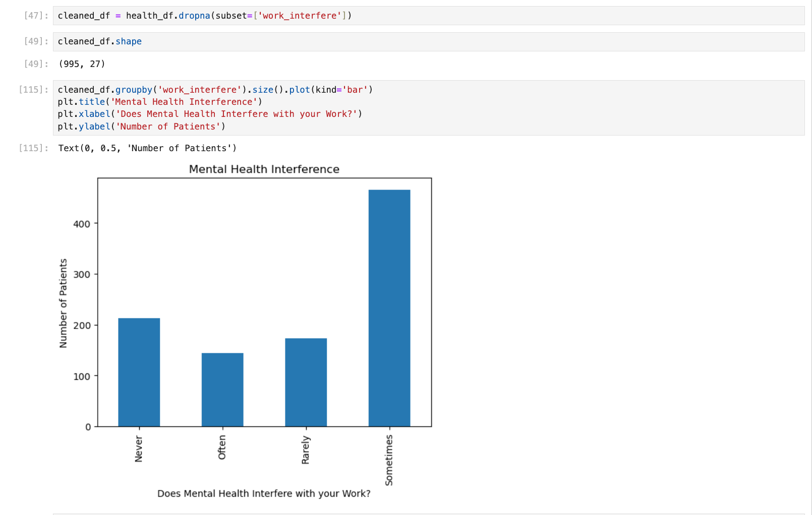Click the 'Never' x-axis tick label
Image resolution: width=812 pixels, height=515 pixels.
point(139,448)
